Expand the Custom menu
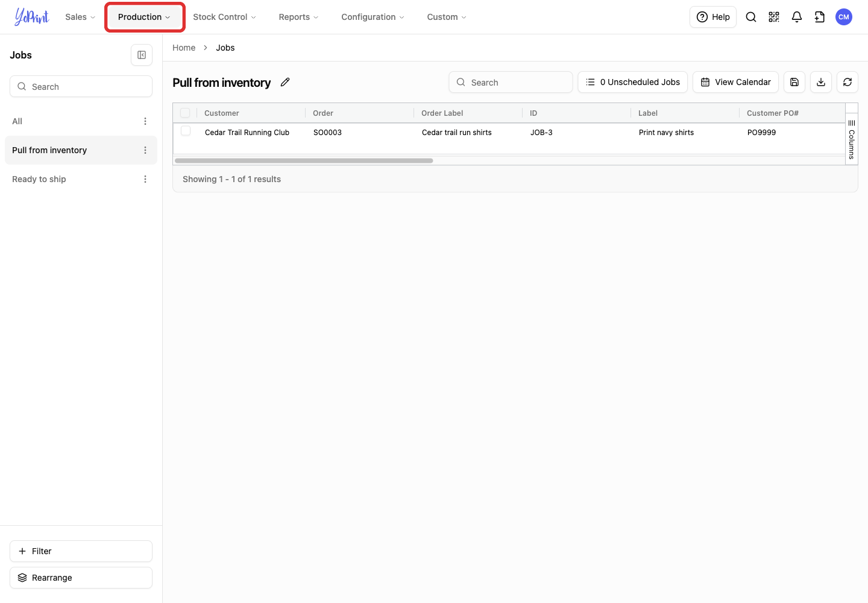868x603 pixels. click(447, 17)
